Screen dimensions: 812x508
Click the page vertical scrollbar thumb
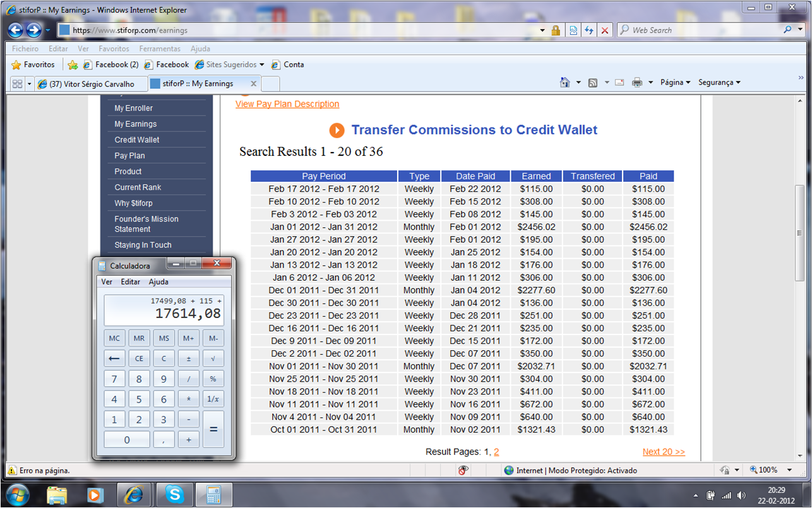click(x=800, y=233)
